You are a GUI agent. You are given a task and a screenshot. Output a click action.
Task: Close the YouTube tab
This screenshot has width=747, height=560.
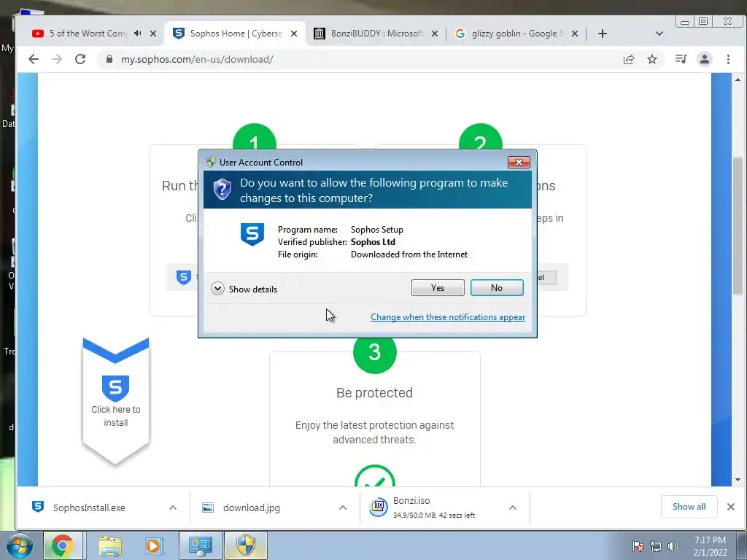pos(153,34)
